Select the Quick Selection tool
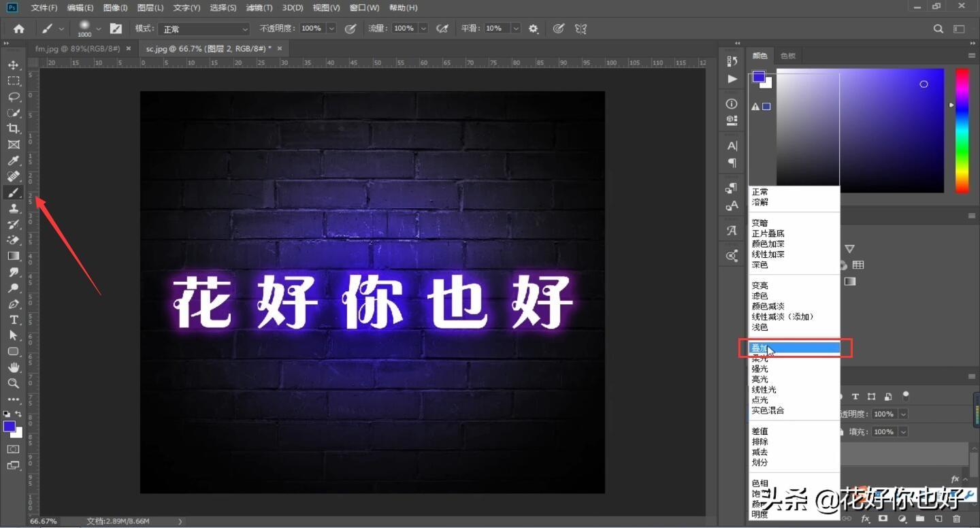Screen dimensions: 980x528 (13, 112)
